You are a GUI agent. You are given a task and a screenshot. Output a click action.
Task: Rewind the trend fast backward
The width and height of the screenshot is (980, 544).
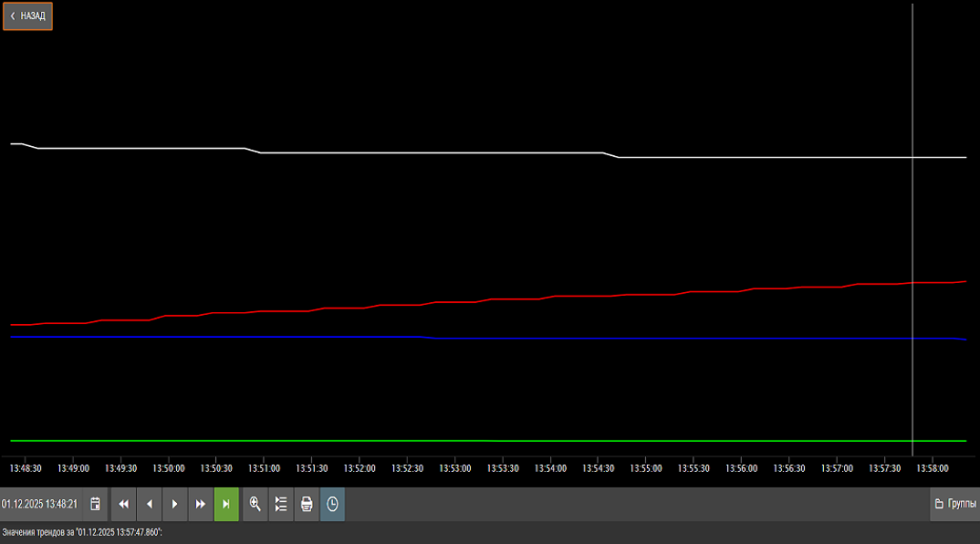click(x=123, y=504)
